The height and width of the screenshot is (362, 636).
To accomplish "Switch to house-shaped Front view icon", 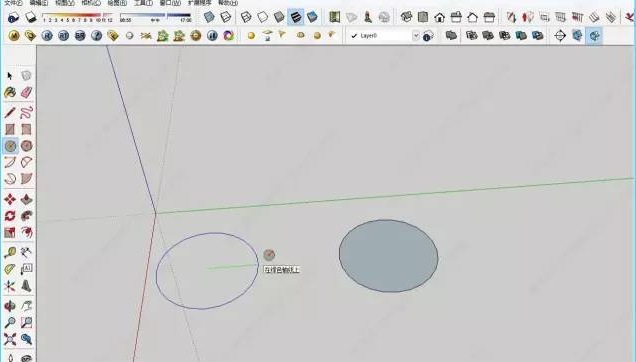I will pyautogui.click(x=440, y=17).
